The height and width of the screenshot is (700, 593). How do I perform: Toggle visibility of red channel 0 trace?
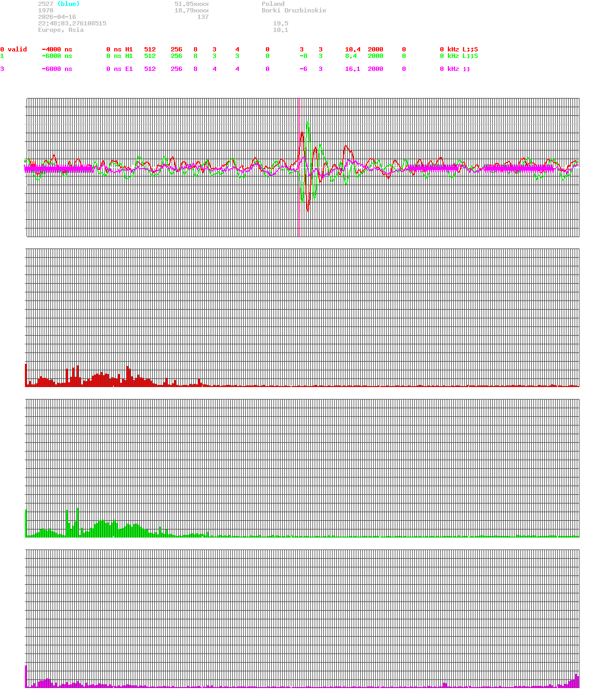[2, 49]
